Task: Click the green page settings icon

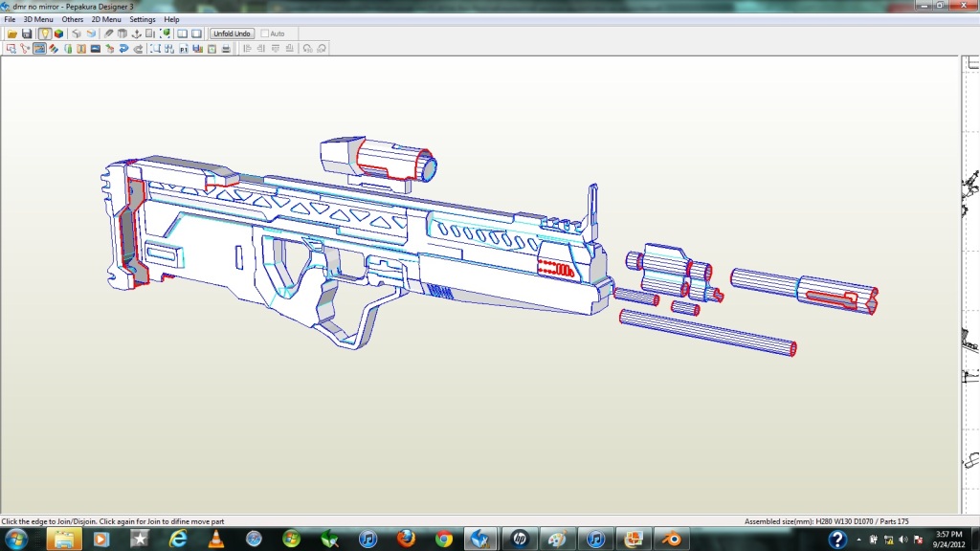Action: [212, 49]
